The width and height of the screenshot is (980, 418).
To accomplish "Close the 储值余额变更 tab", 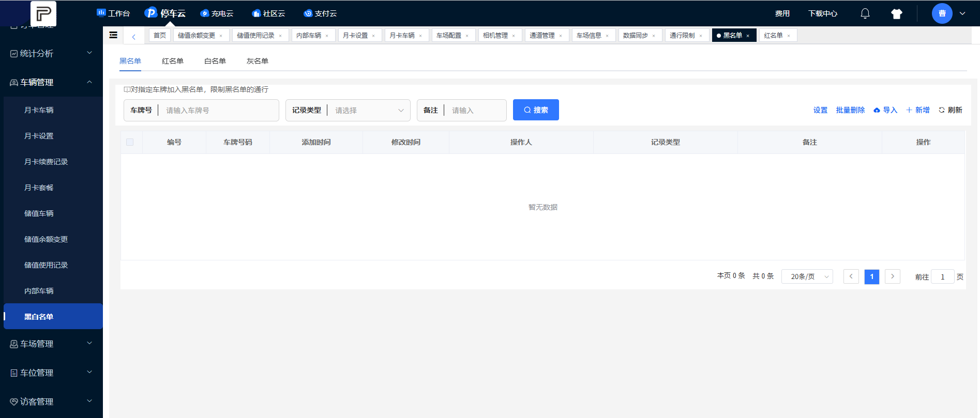I will 221,36.
